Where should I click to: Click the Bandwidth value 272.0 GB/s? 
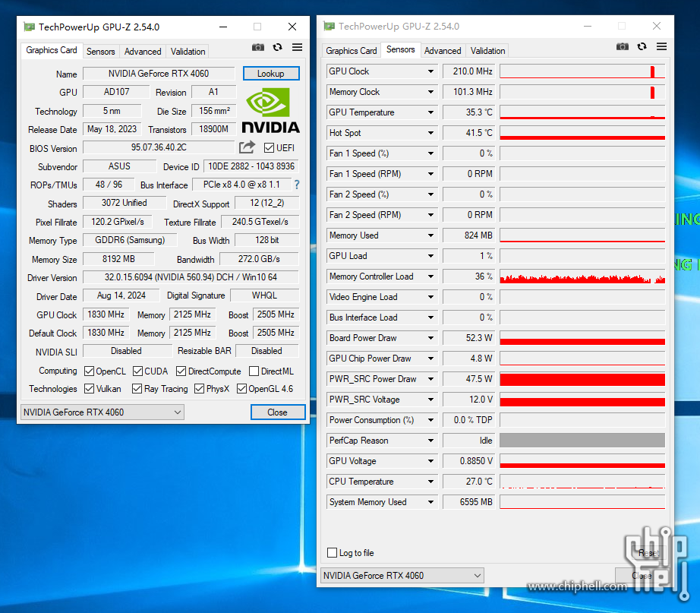(x=260, y=259)
